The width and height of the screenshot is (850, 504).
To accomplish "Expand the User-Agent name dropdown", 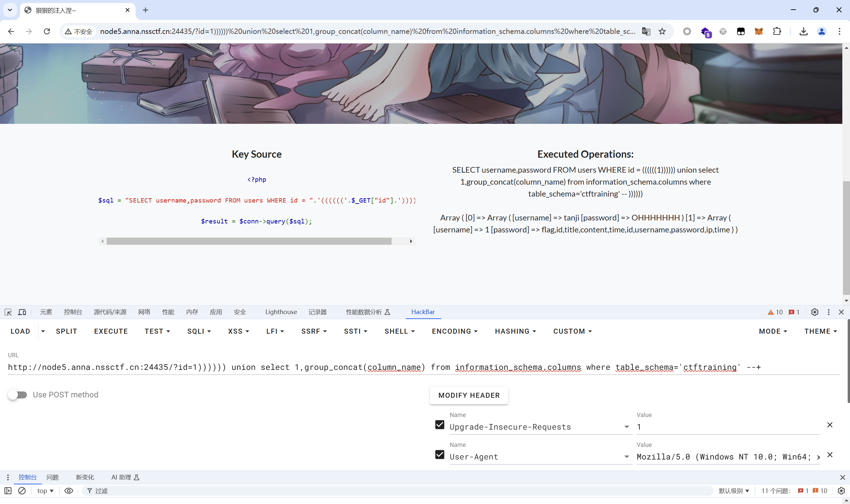I will pyautogui.click(x=626, y=457).
